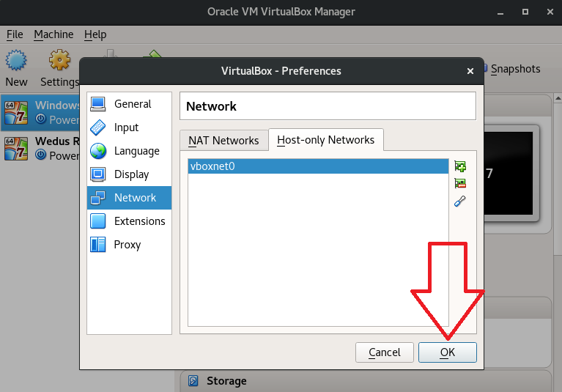The height and width of the screenshot is (392, 562).
Task: Click the New toolbar button
Action: point(16,68)
